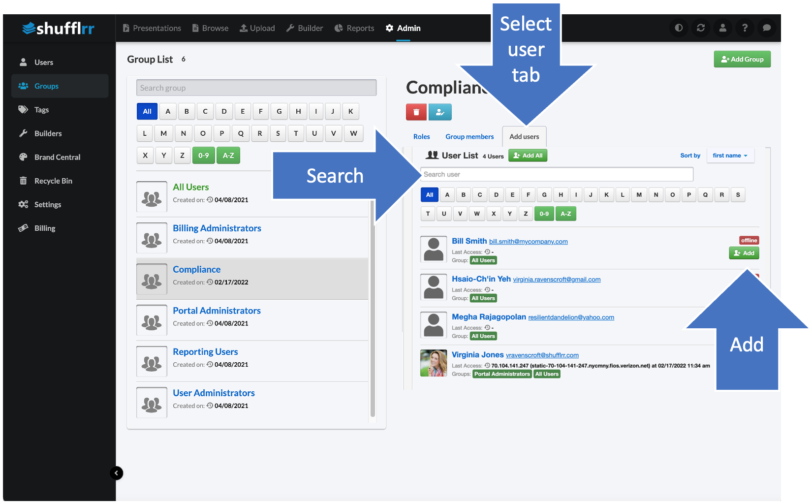Open Brand Central in the left sidebar
The width and height of the screenshot is (812, 504).
(x=60, y=157)
